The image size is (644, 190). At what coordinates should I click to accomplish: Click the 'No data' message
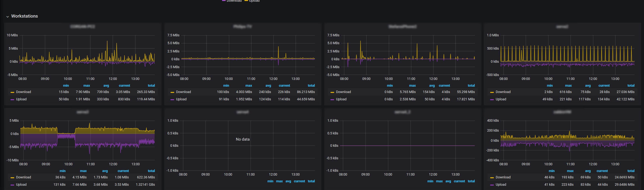pos(243,139)
